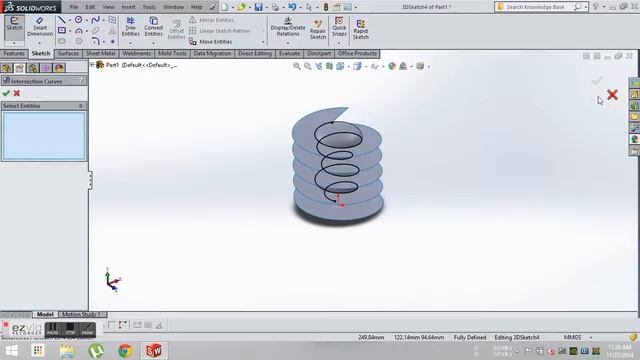Click the Open file icon
The image size is (640, 360).
click(241, 7)
